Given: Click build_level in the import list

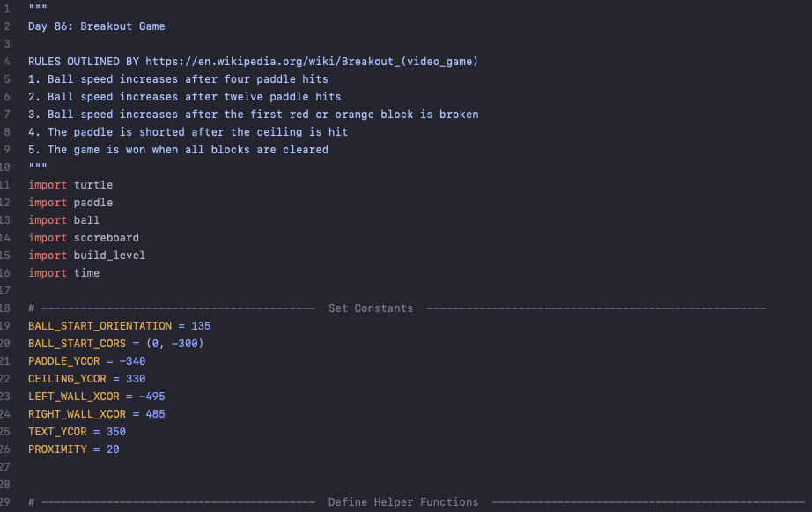Looking at the screenshot, I should (109, 256).
